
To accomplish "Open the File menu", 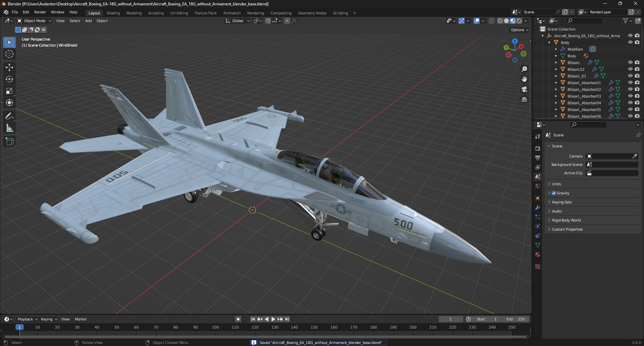I will click(x=15, y=12).
